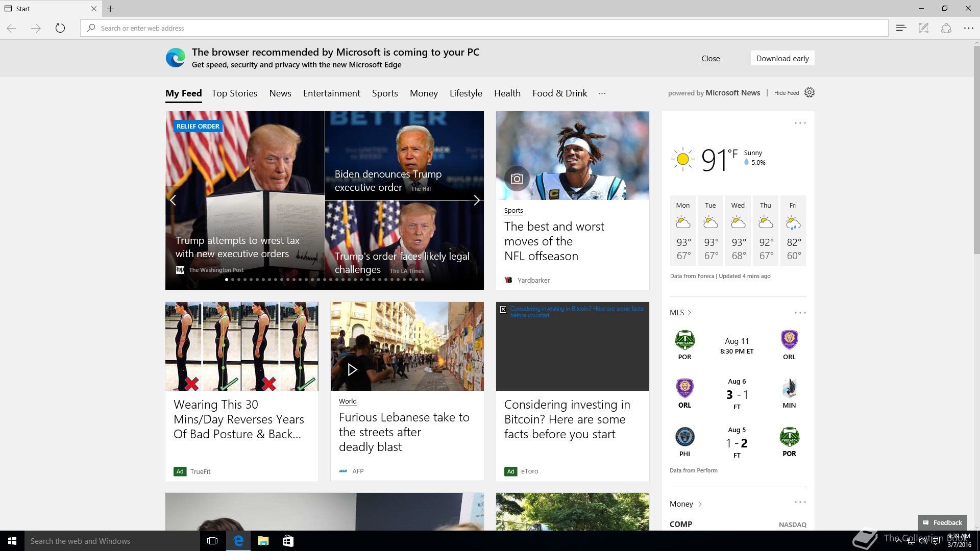Screen dimensions: 980x551
Task: Open feed settings gear icon
Action: tap(810, 92)
